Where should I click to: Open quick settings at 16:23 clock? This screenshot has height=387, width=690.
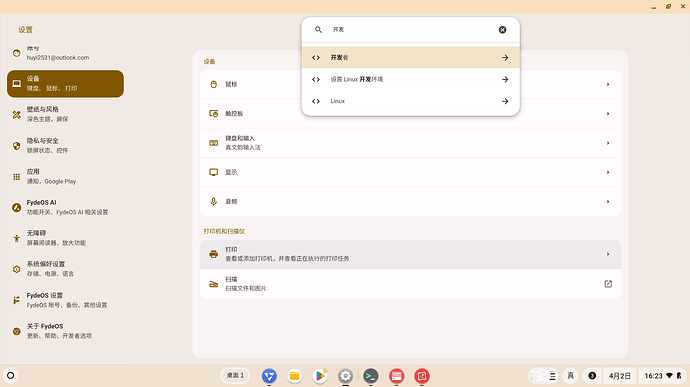(663, 376)
